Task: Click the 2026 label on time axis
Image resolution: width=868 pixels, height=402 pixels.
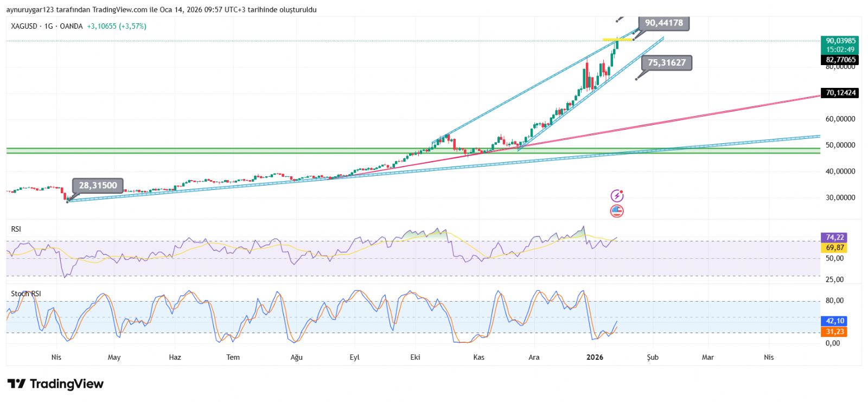Action: pyautogui.click(x=595, y=357)
